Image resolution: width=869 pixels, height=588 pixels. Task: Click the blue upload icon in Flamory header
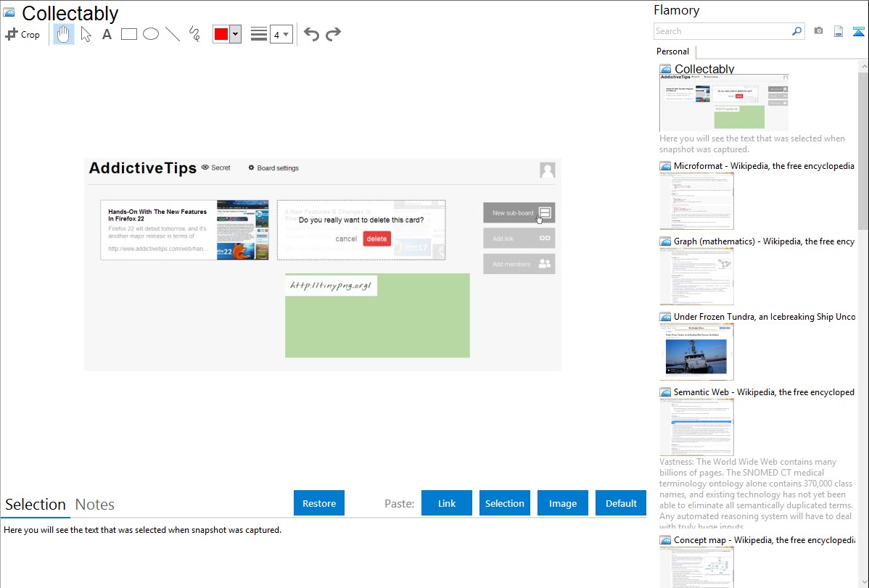[x=858, y=31]
